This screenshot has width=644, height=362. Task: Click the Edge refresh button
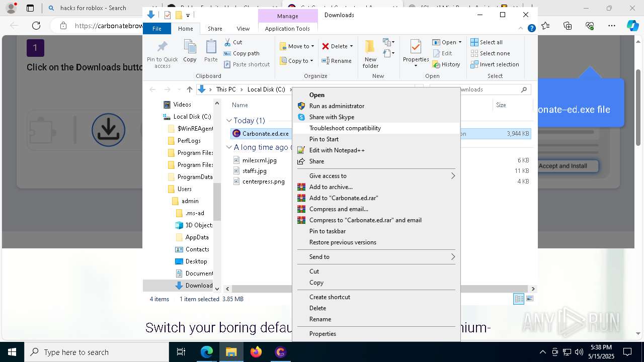click(36, 26)
